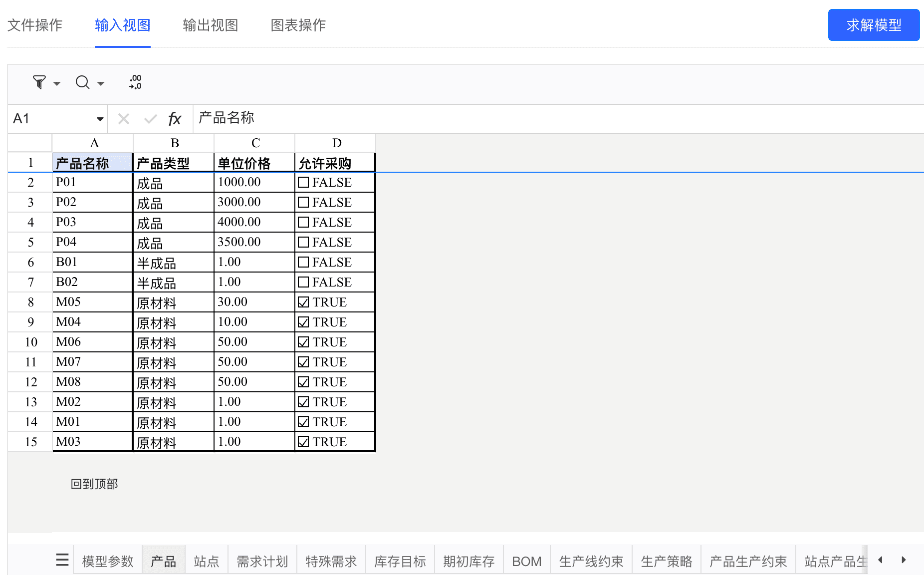Open the cell name box dropdown
The image size is (924, 575).
(x=100, y=119)
